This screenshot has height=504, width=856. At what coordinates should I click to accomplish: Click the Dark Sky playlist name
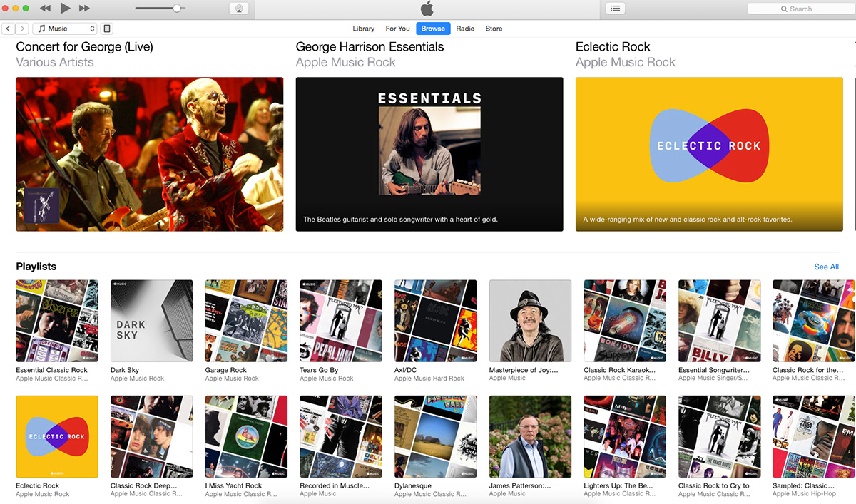pos(125,370)
